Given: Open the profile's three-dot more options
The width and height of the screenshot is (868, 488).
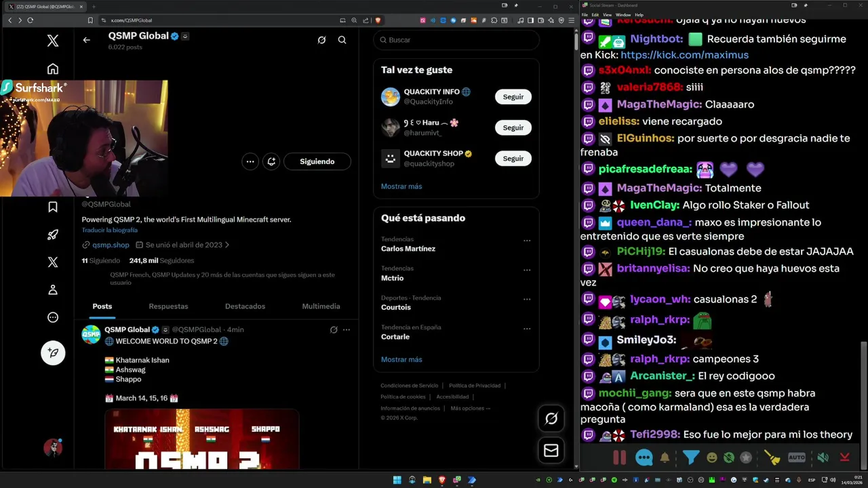Looking at the screenshot, I should (x=250, y=161).
